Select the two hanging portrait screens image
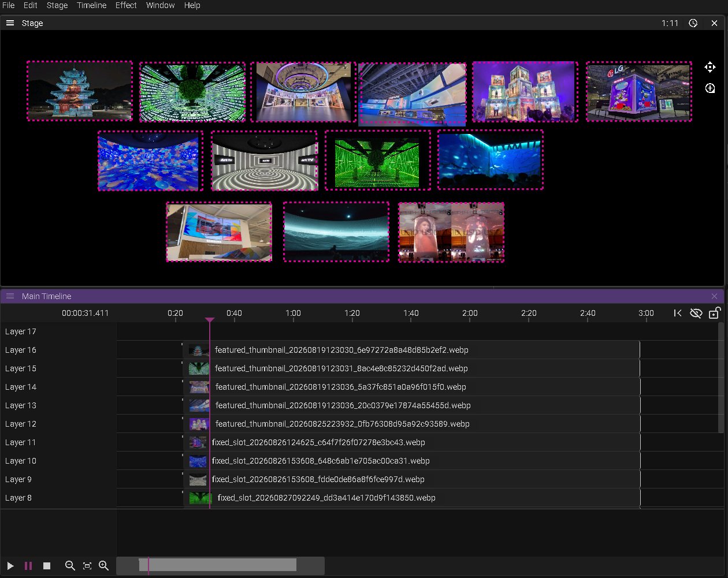728x578 pixels. point(451,232)
